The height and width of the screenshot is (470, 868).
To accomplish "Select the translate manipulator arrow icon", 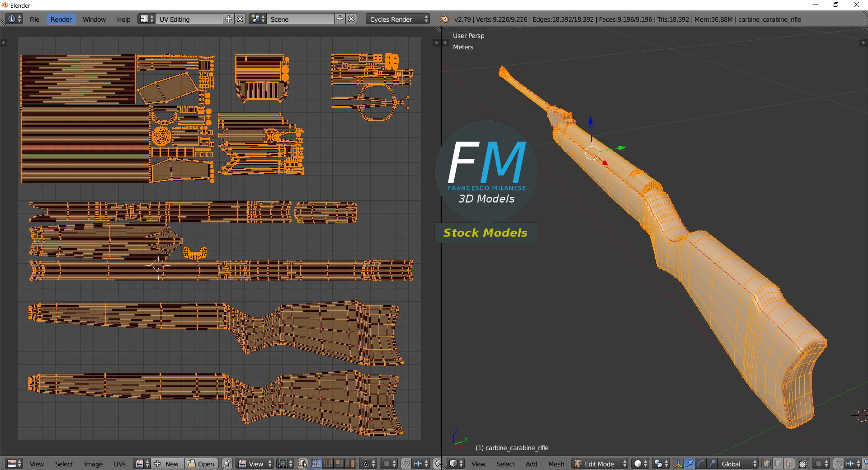I will [x=689, y=464].
